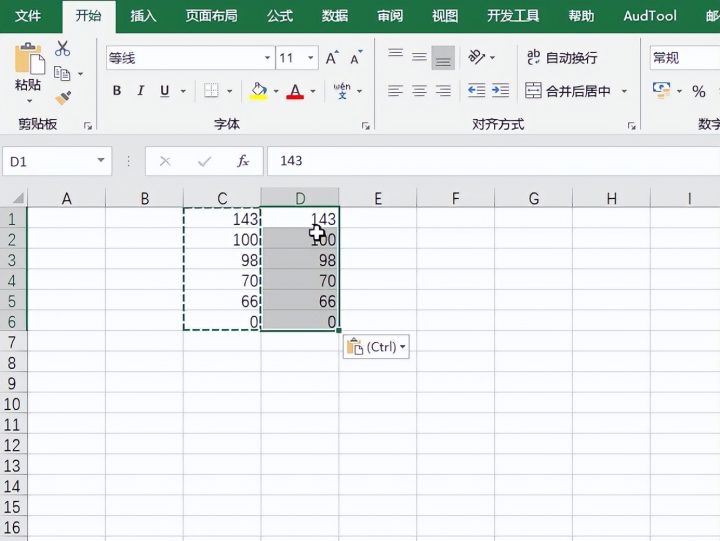Viewport: 720px width, 541px height.
Task: Toggle Italic formatting
Action: [141, 90]
